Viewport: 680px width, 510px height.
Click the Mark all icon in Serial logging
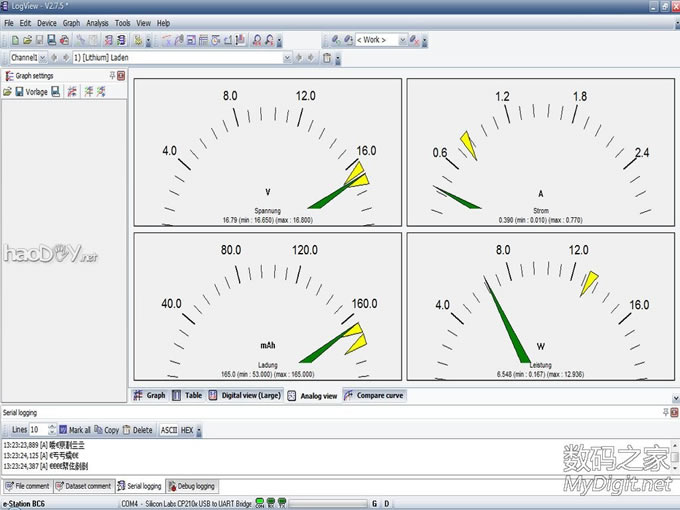click(x=63, y=430)
